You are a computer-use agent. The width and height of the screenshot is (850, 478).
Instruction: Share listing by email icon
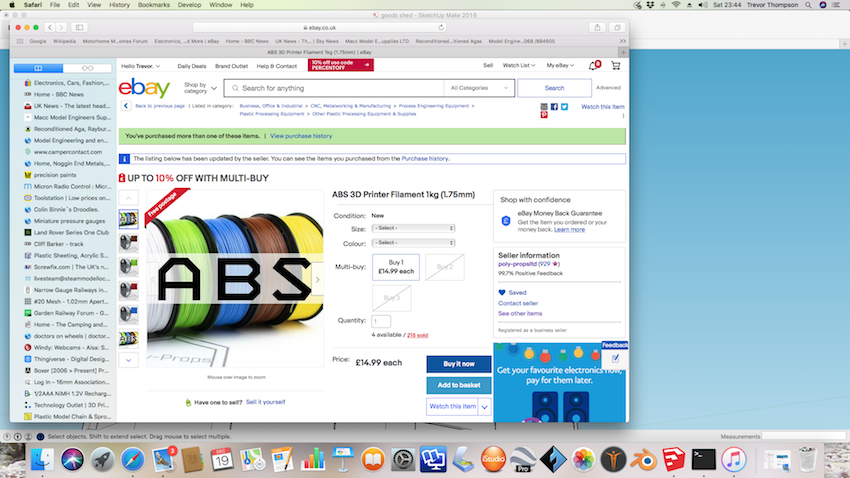(544, 107)
